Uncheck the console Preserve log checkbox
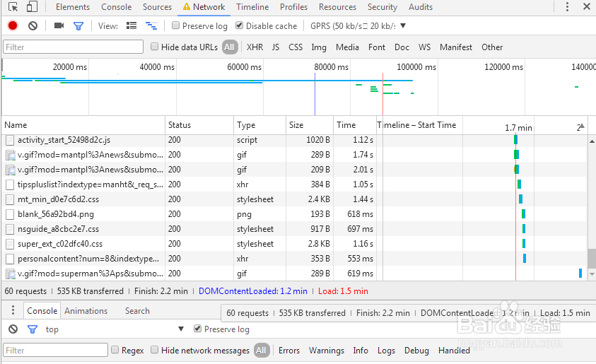The height and width of the screenshot is (364, 596). pyautogui.click(x=197, y=329)
